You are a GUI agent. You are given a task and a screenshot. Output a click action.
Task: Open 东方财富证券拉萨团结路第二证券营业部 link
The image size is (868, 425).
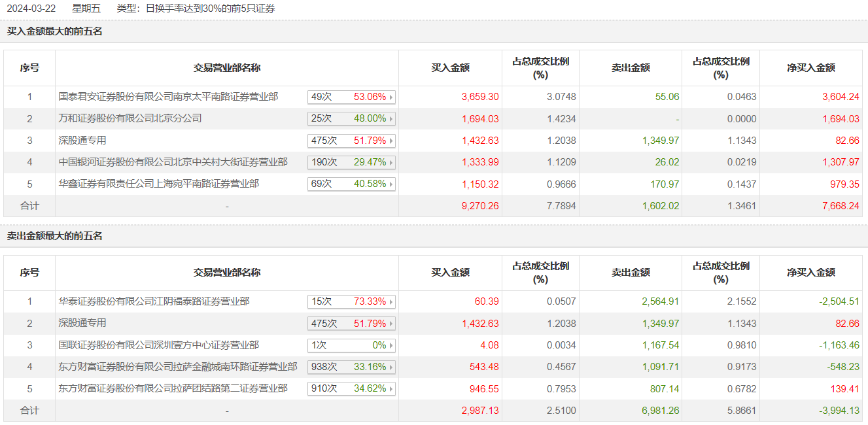coord(173,388)
